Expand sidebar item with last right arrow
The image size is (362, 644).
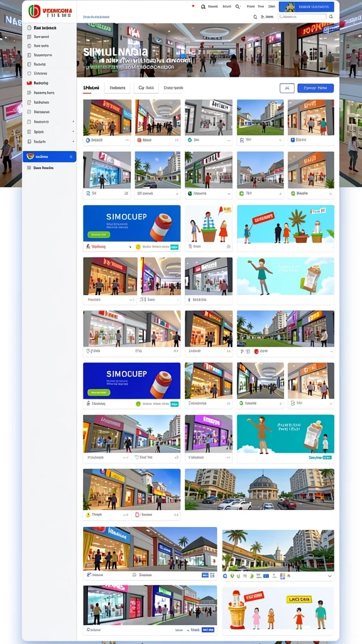(74, 142)
